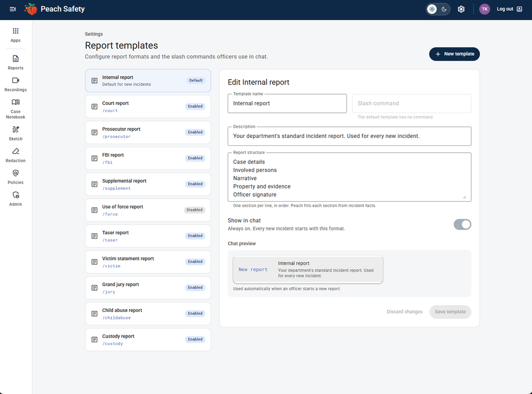Select the Taser report template
This screenshot has width=532, height=394.
pyautogui.click(x=148, y=236)
